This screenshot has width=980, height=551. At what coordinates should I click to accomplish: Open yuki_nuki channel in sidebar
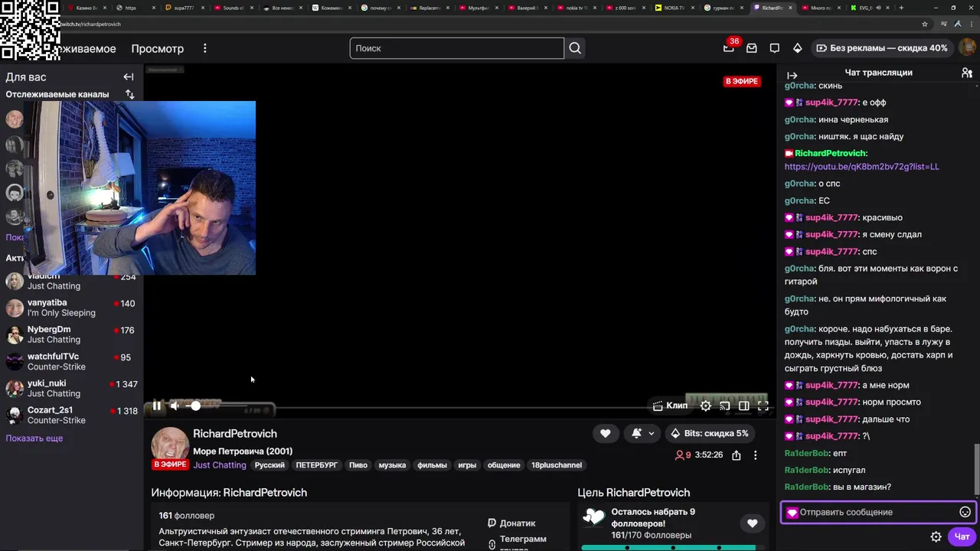coord(71,388)
